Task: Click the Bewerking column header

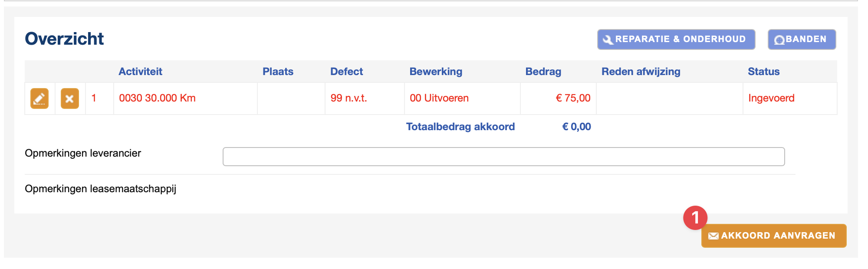Action: (436, 72)
